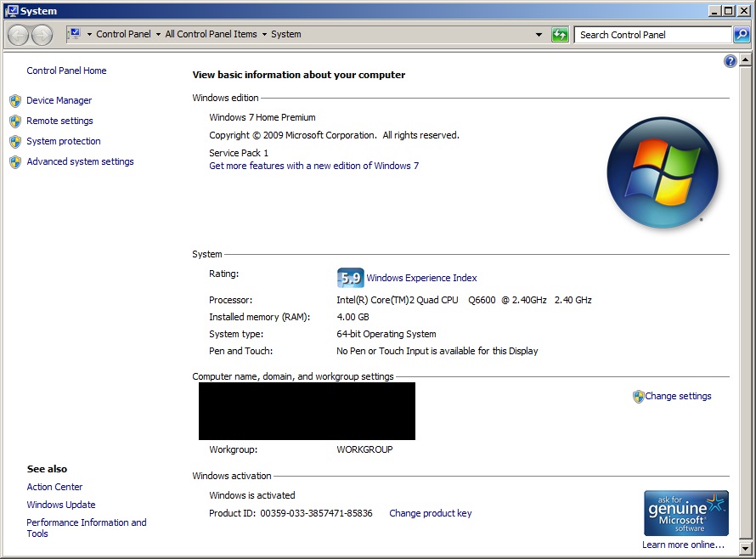Click the Search Control Panel field
Image resolution: width=756 pixels, height=559 pixels.
tap(653, 35)
